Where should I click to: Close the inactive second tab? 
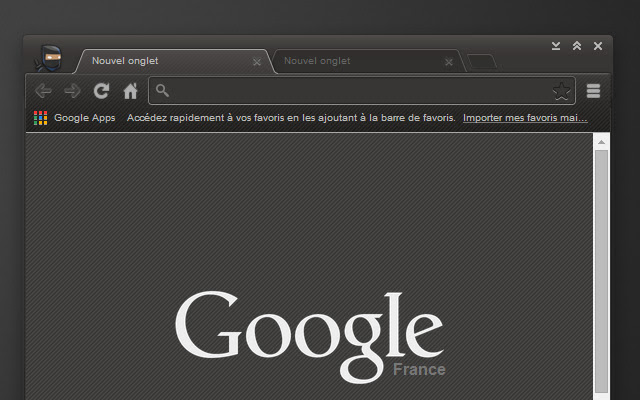pyautogui.click(x=449, y=62)
